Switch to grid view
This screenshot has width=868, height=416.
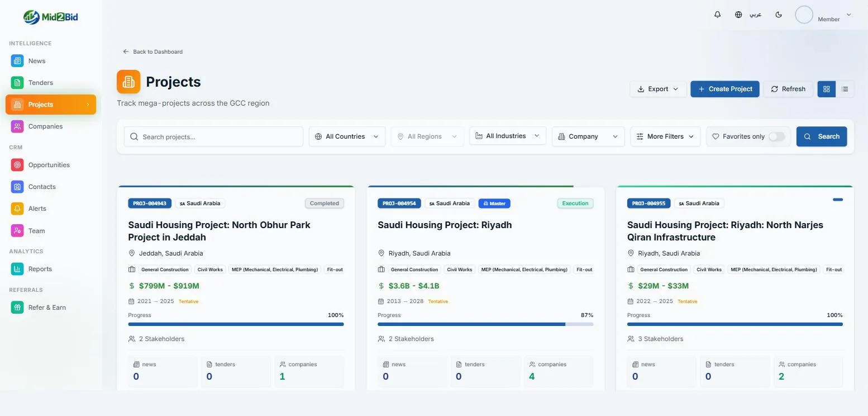click(x=827, y=89)
